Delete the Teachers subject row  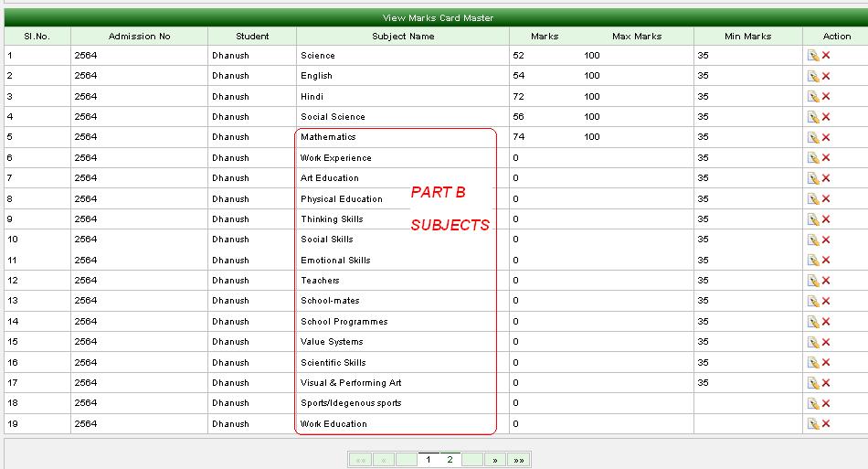(826, 281)
